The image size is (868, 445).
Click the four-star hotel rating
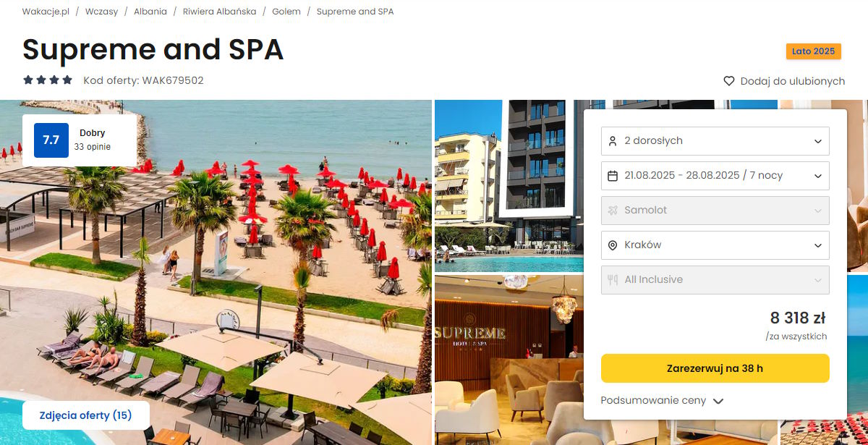coord(48,80)
